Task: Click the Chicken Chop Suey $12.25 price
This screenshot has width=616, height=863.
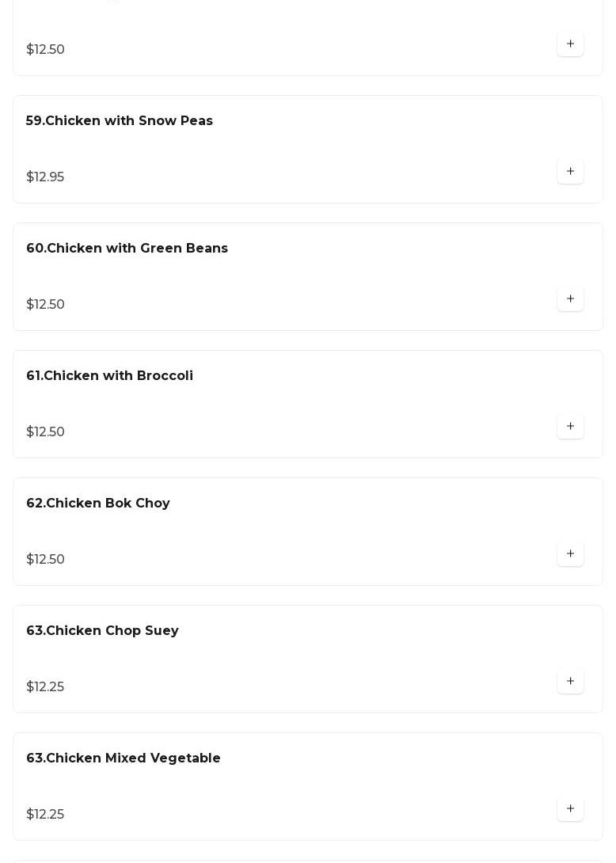Action: coord(45,687)
